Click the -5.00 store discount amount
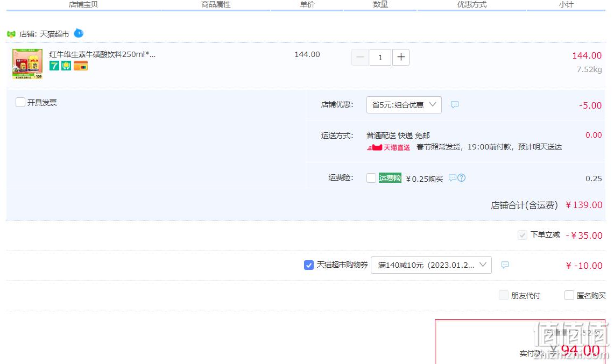Screen dimensions: 614x364 click(590, 105)
